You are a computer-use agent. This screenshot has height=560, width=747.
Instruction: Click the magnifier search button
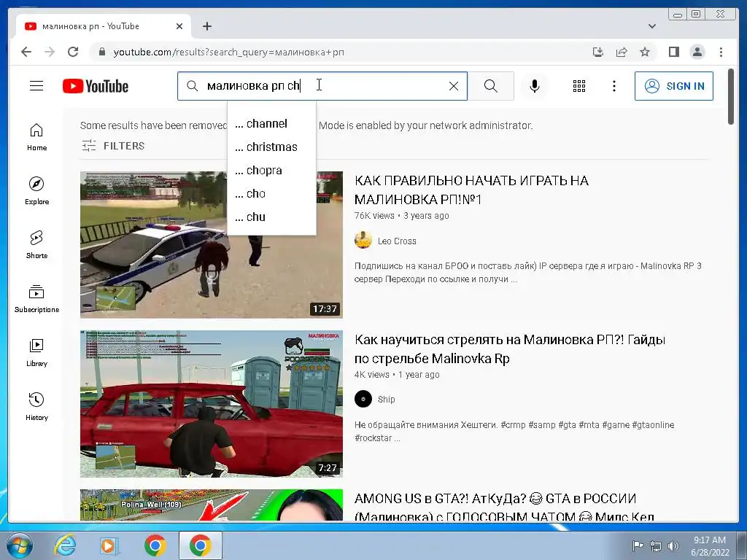coord(491,86)
